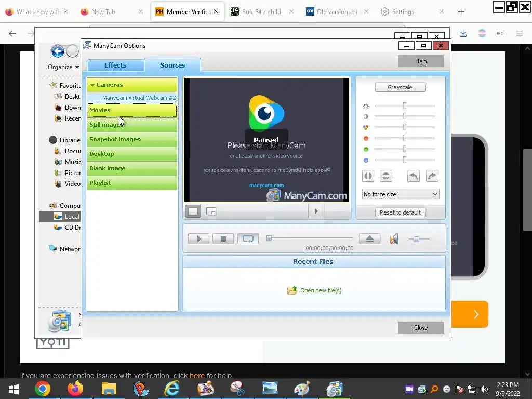Viewport: 532px width, 399px height.
Task: Open the Snapshot images source category
Action: (x=132, y=139)
